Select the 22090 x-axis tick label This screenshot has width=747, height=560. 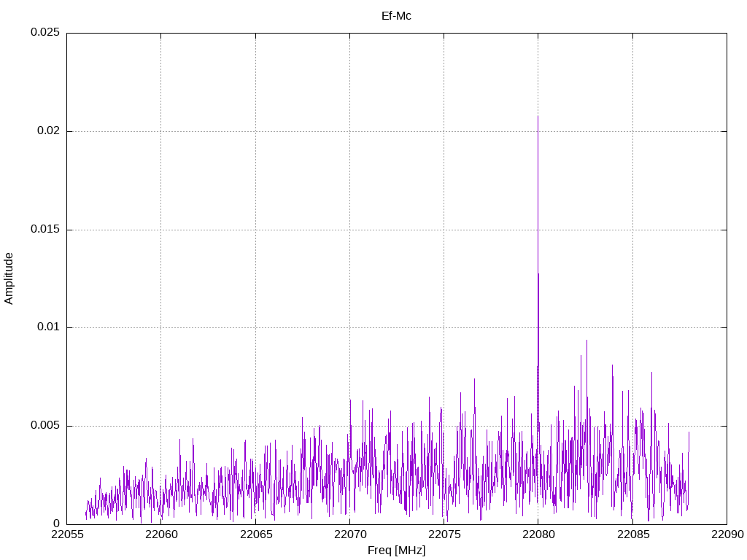726,536
